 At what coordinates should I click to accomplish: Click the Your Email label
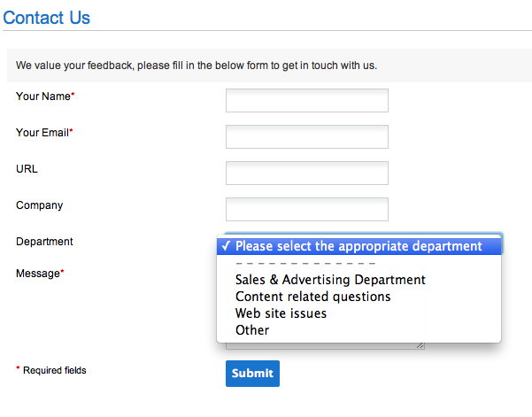point(44,132)
